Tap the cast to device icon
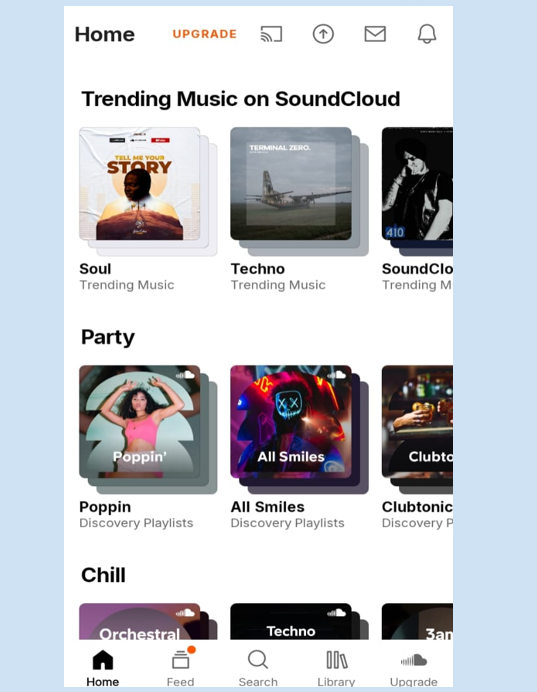This screenshot has width=537, height=692. tap(271, 34)
